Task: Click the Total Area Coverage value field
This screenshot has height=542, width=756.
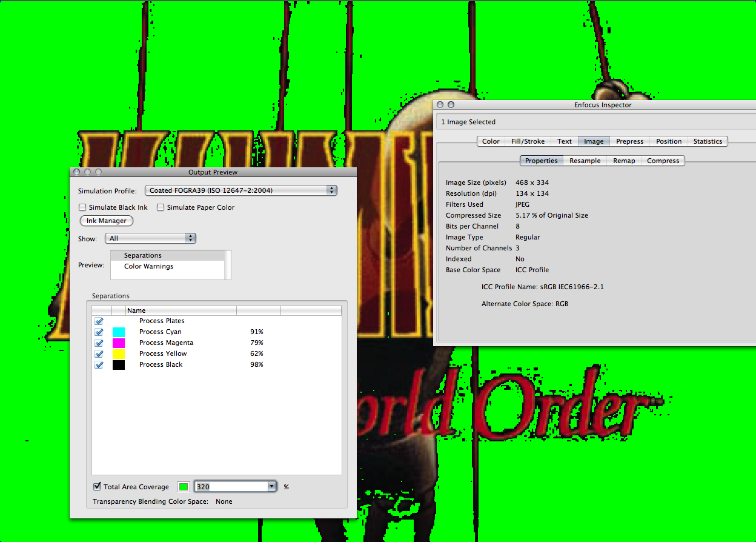Action: (230, 487)
